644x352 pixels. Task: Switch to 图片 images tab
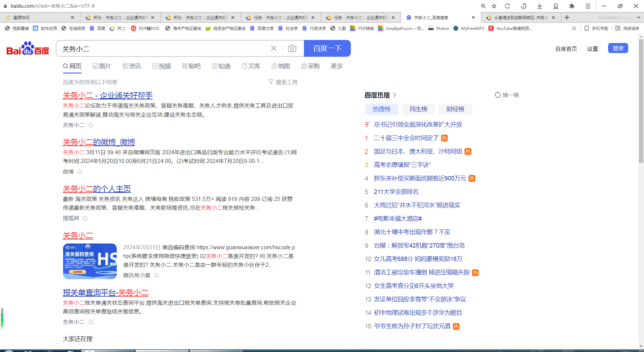[x=102, y=66]
